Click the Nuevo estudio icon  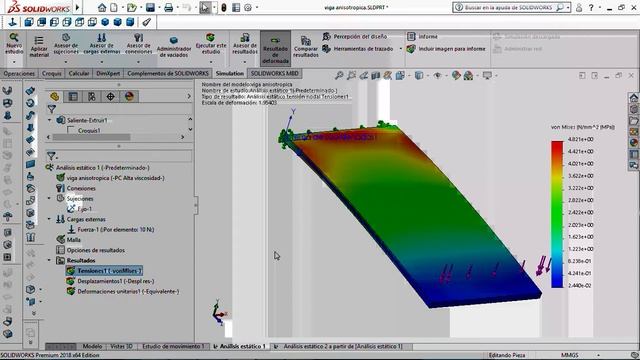click(14, 38)
